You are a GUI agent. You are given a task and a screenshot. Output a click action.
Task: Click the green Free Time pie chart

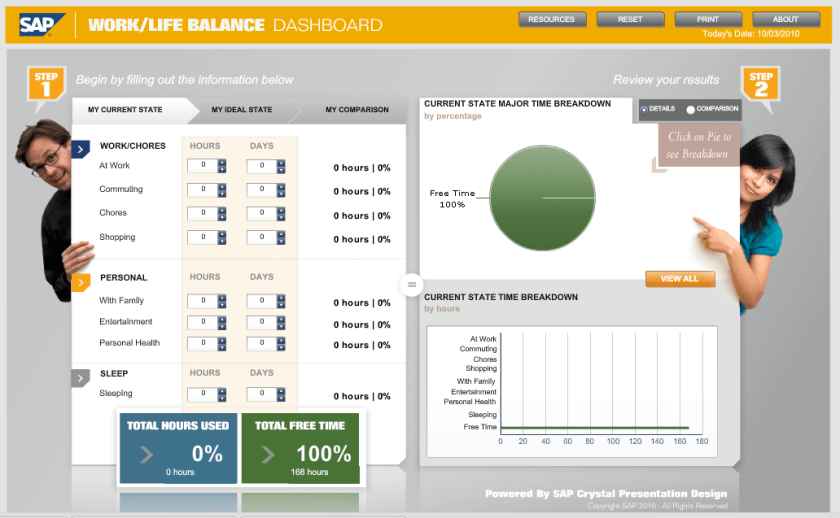point(541,198)
